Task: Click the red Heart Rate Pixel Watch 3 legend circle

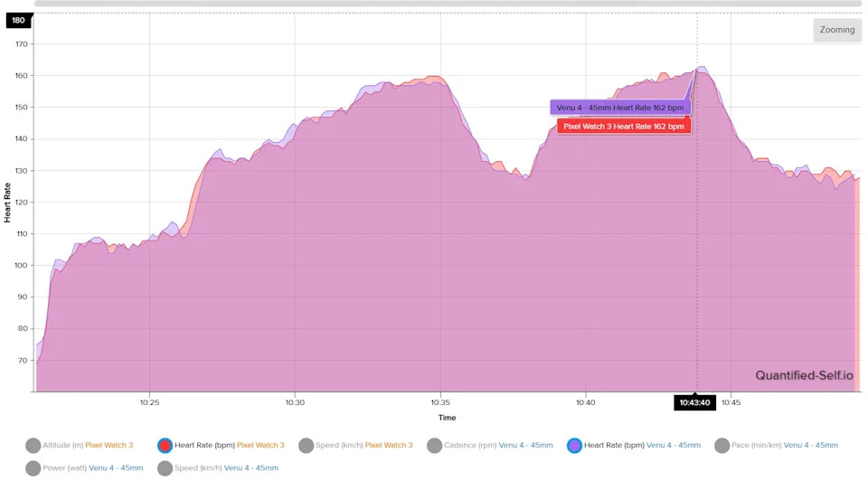Action: coord(165,445)
